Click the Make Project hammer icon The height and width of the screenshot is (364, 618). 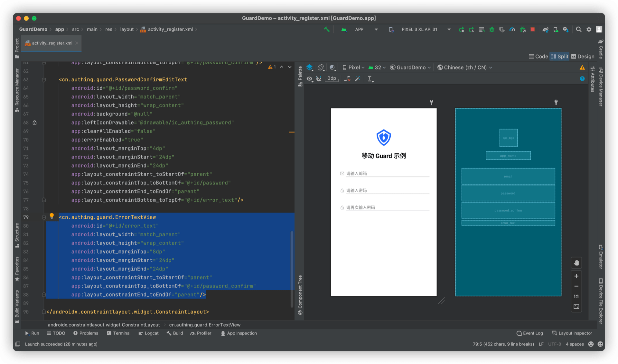tap(327, 30)
